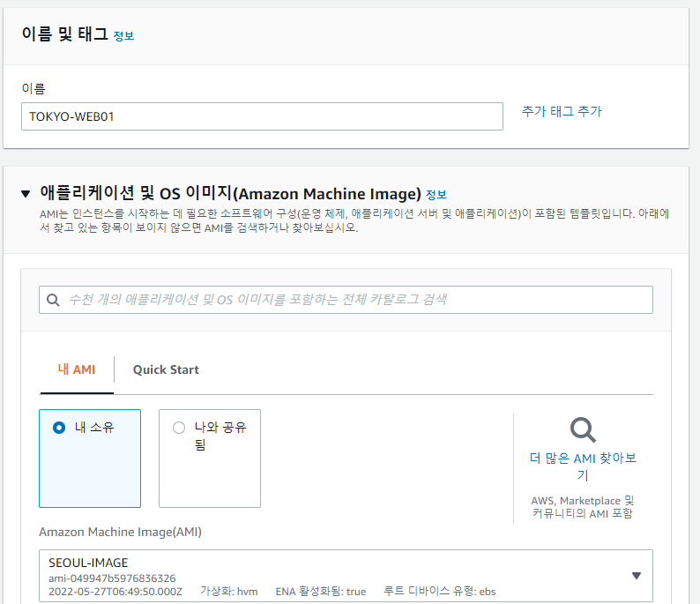Click the large magnifier icon for browsing AMIs

coord(583,430)
